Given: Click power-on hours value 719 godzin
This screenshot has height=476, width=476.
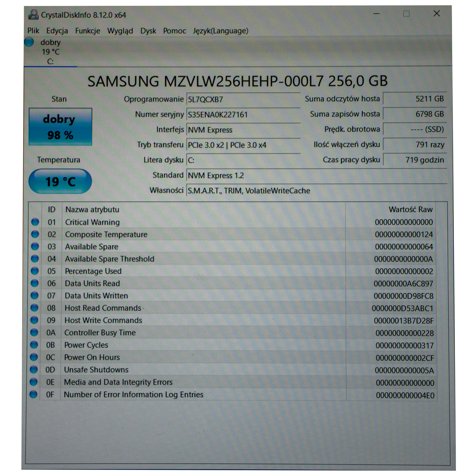Looking at the screenshot, I should [x=415, y=160].
